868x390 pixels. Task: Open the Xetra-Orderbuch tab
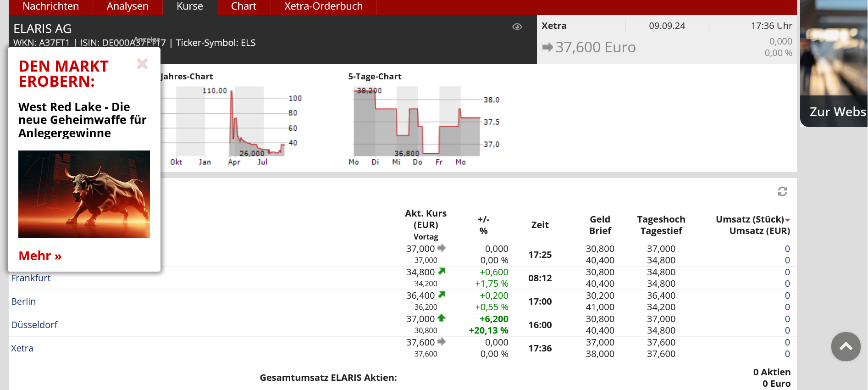323,7
